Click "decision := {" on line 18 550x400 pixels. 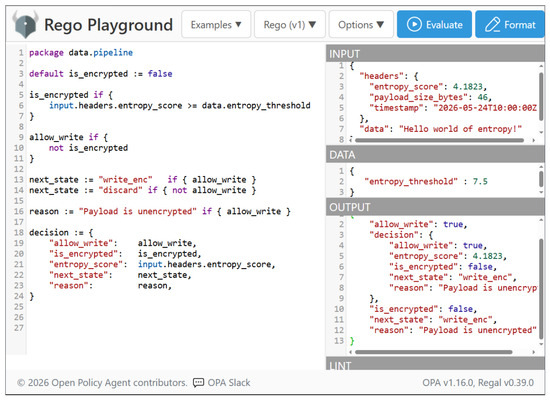(61, 233)
